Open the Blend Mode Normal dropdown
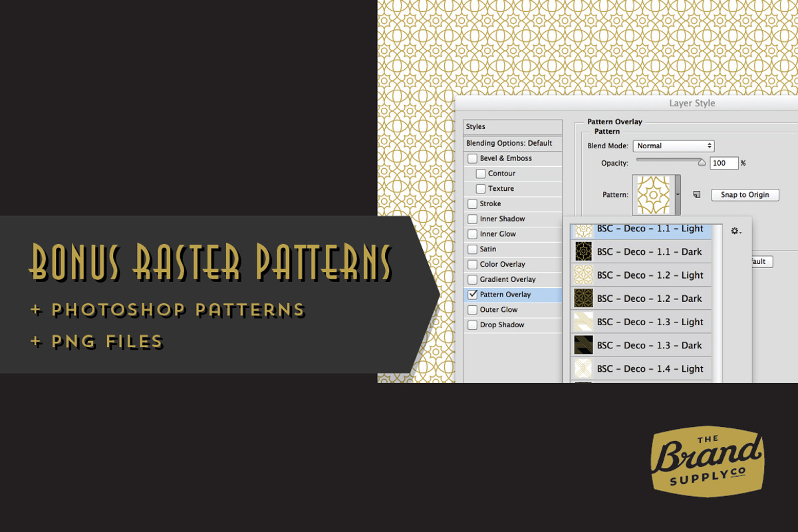The width and height of the screenshot is (798, 532). pyautogui.click(x=674, y=146)
